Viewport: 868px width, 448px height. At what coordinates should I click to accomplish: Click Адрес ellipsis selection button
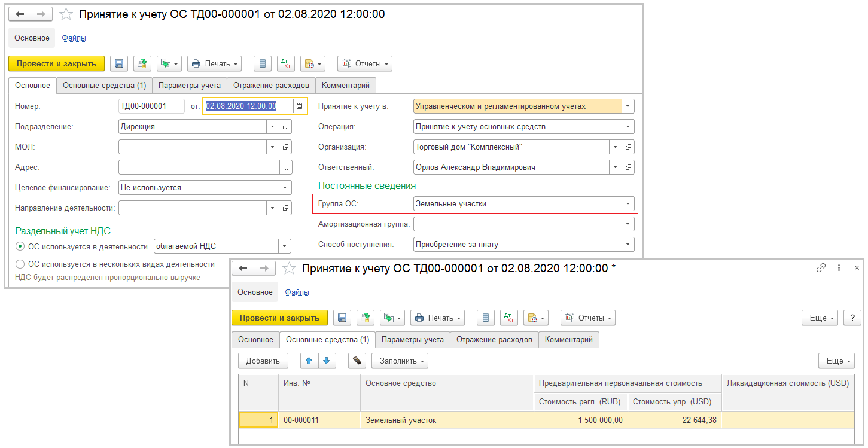coord(286,167)
